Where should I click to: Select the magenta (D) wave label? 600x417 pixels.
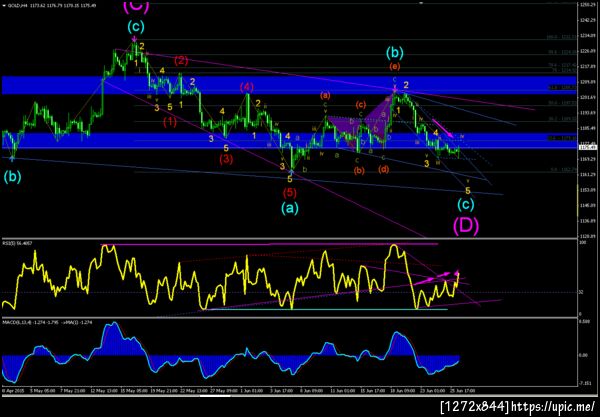(x=466, y=226)
